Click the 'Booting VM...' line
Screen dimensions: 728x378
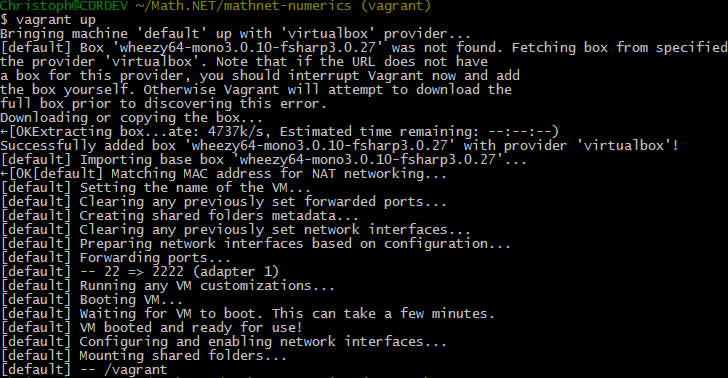point(91,300)
